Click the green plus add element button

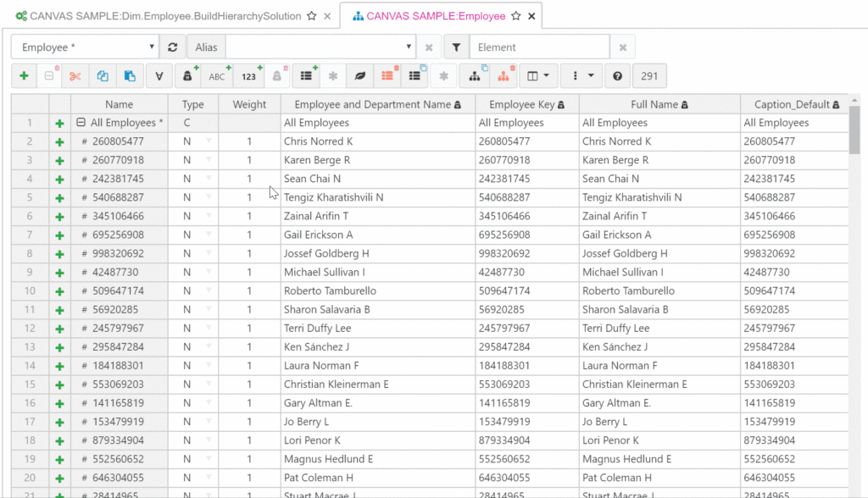tap(24, 76)
